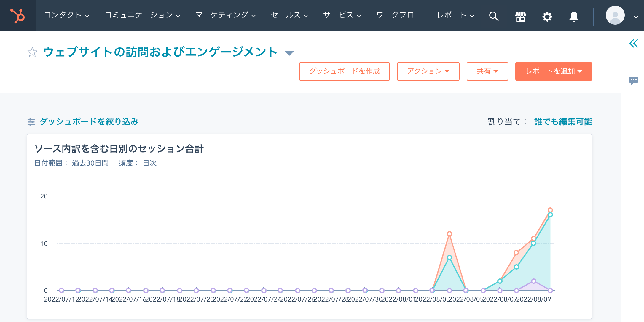Open the コミュニケーション menu
644x322 pixels.
tap(142, 15)
